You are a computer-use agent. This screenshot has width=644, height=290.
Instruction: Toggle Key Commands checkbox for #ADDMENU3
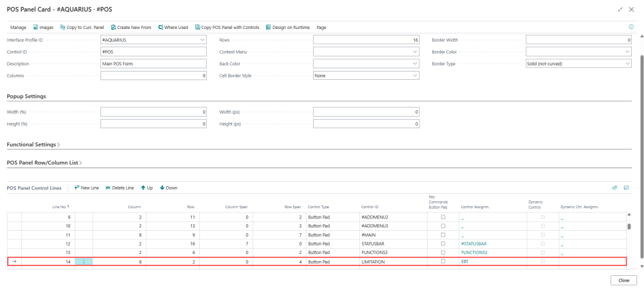tap(443, 226)
